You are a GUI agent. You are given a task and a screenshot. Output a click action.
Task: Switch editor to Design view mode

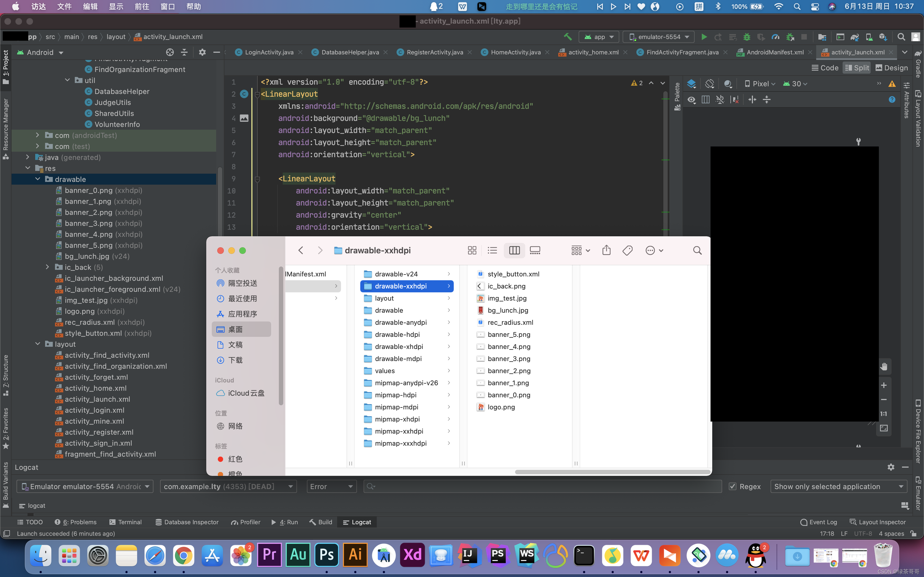pyautogui.click(x=891, y=68)
